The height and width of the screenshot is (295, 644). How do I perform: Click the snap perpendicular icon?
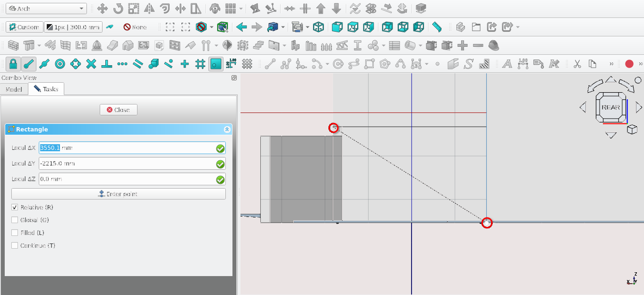[107, 64]
